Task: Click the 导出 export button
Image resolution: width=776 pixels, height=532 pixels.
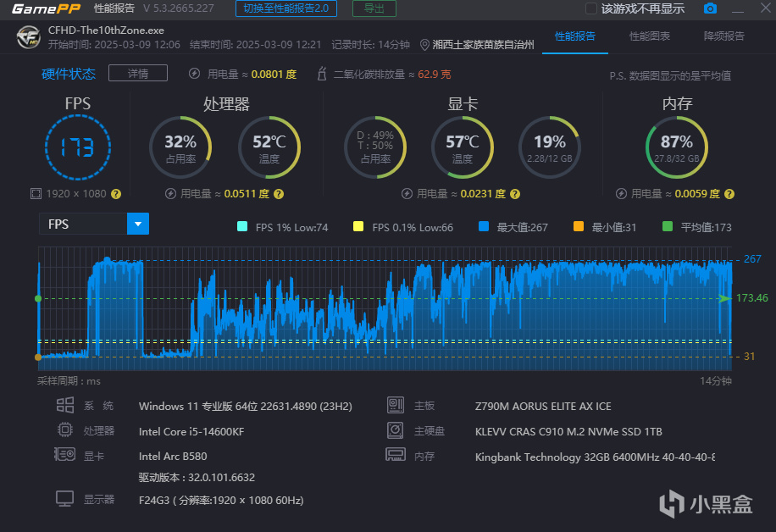Action: click(374, 8)
